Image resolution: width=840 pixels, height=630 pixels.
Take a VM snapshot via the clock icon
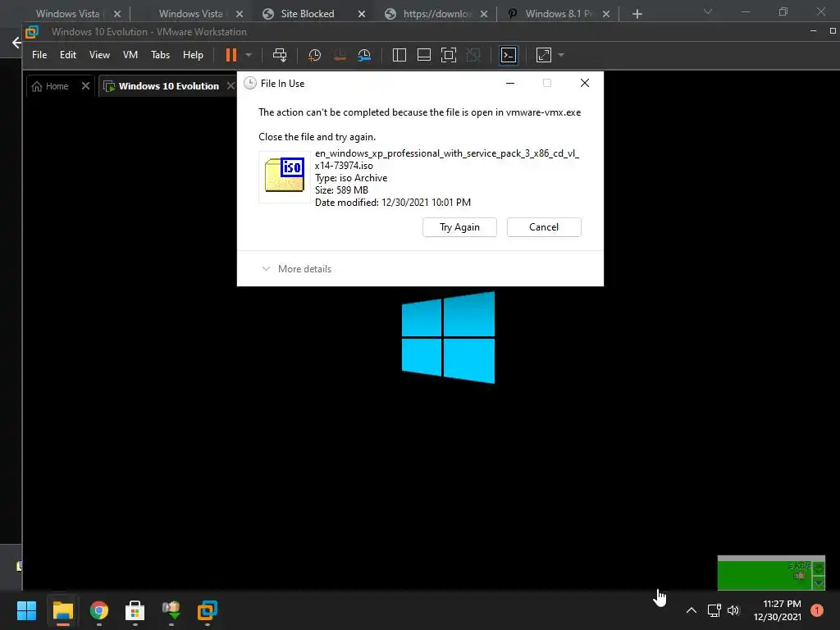314,55
